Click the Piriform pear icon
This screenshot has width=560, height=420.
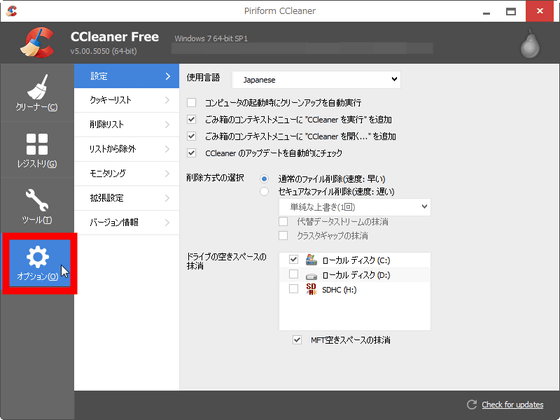[530, 44]
